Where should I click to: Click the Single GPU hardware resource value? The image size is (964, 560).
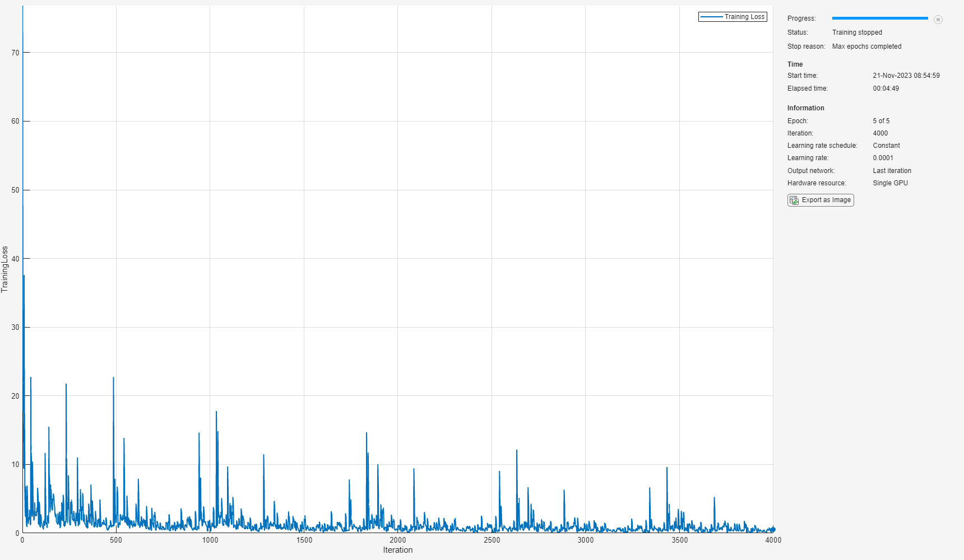(890, 183)
